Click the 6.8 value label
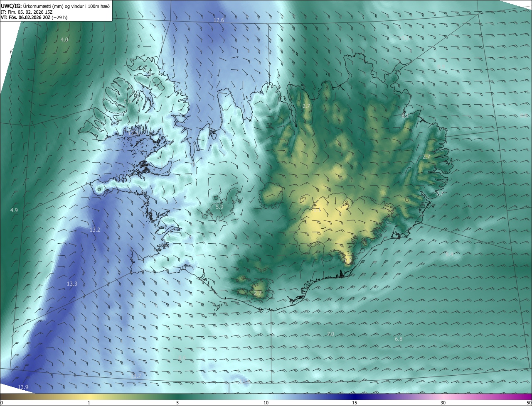Screen dimensions: 532x406 399,339
